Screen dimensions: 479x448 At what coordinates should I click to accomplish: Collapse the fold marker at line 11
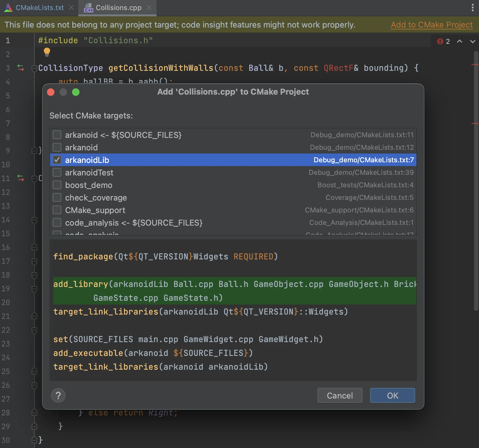(34, 178)
